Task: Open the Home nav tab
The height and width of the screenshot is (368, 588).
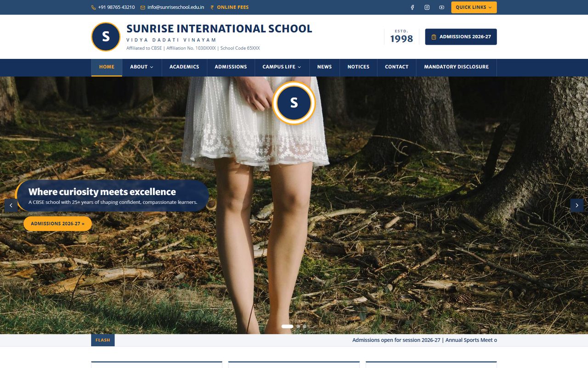Action: pos(107,67)
